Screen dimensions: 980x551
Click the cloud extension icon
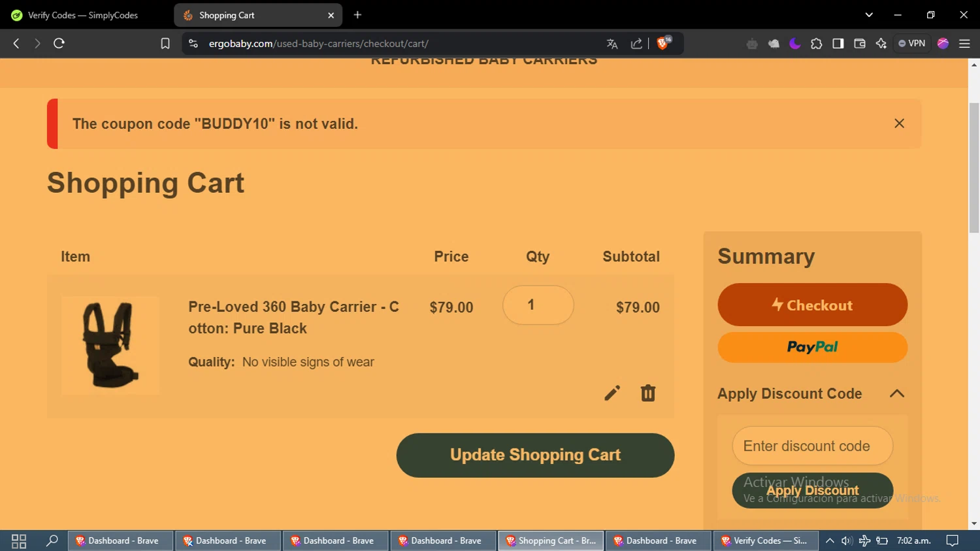tap(774, 44)
